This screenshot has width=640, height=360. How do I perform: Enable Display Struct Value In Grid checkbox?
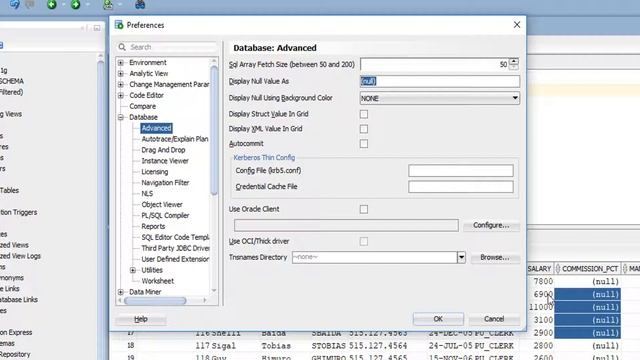click(x=364, y=114)
